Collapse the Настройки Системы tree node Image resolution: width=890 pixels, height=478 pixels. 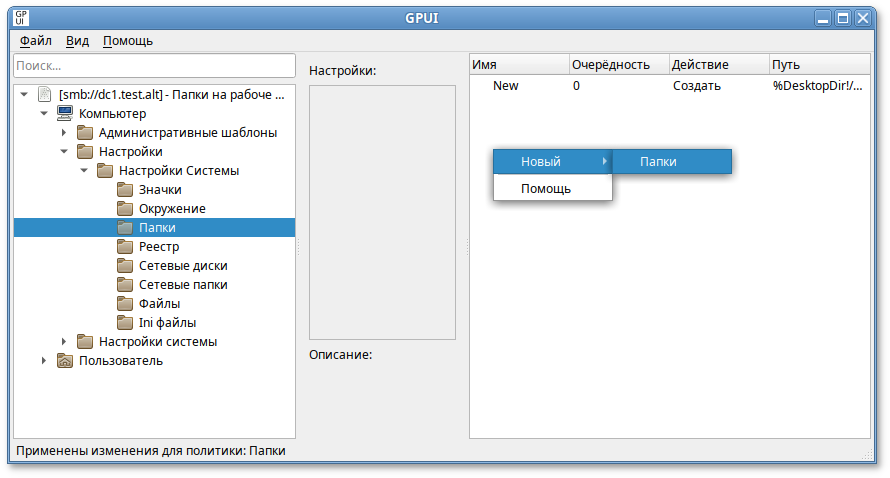pyautogui.click(x=84, y=171)
